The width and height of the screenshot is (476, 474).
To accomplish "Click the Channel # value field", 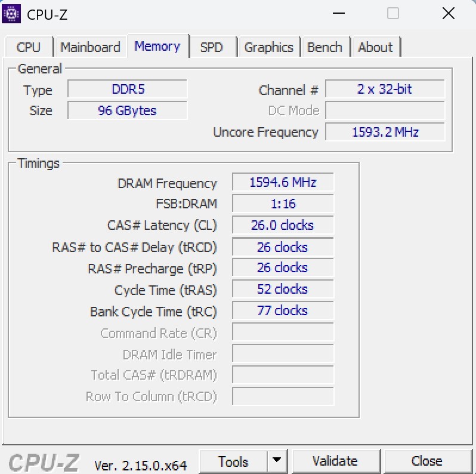I will coord(385,90).
